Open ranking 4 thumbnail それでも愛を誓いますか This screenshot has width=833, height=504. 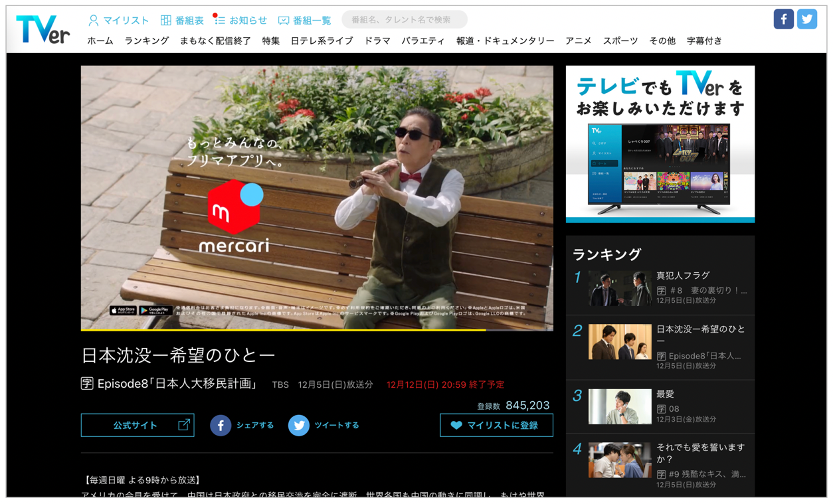point(620,460)
